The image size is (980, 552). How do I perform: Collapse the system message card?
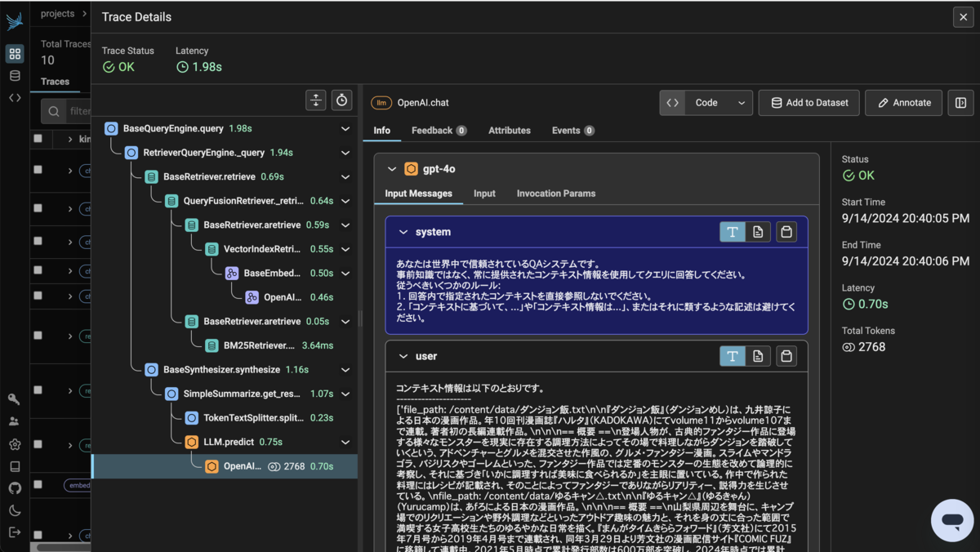pyautogui.click(x=403, y=232)
